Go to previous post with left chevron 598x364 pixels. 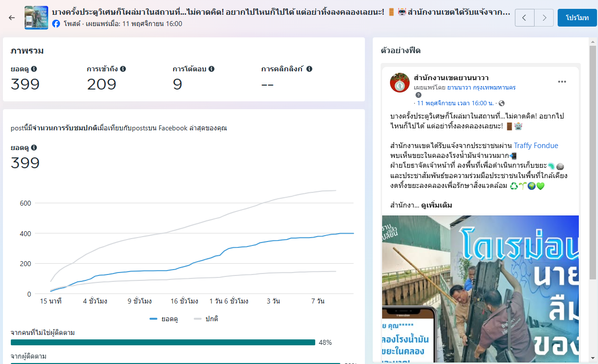tap(524, 18)
